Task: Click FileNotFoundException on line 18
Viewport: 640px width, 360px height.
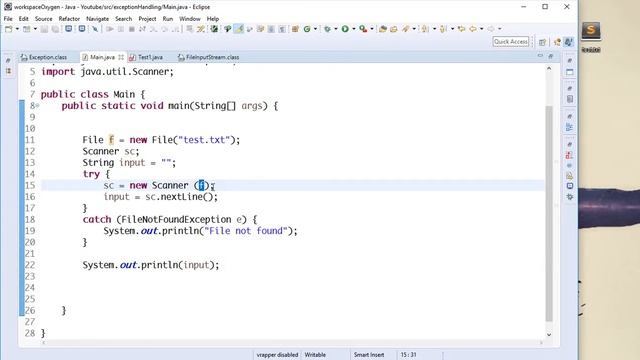Action: (176, 219)
